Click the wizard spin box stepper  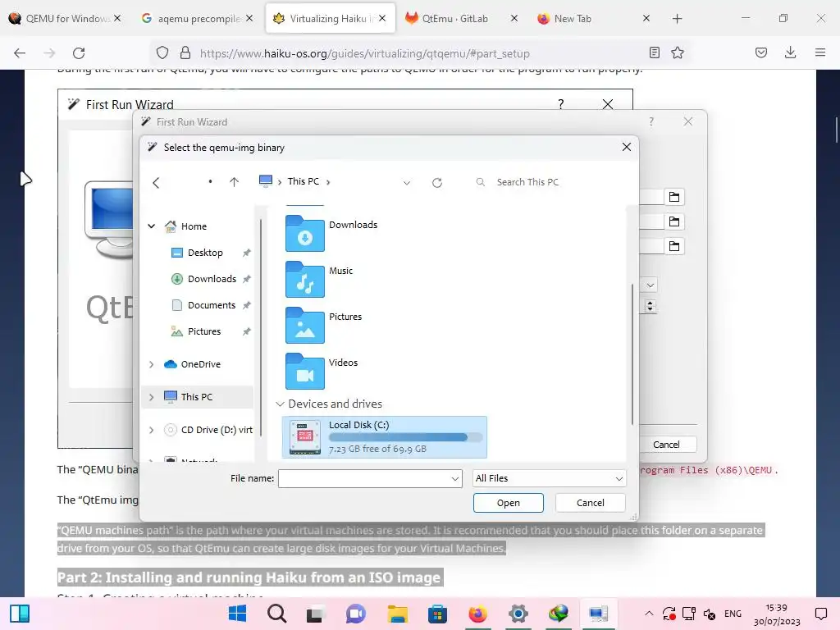[650, 306]
